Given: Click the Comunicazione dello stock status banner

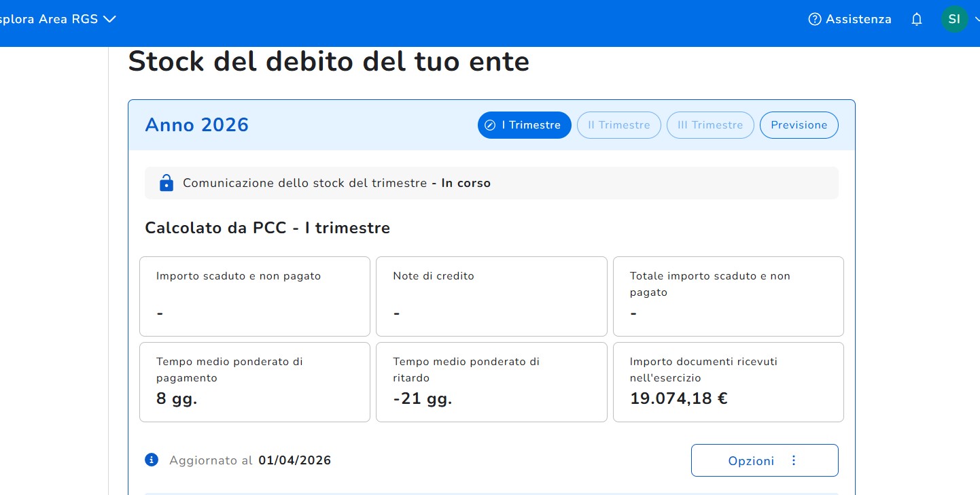Looking at the screenshot, I should [x=491, y=183].
